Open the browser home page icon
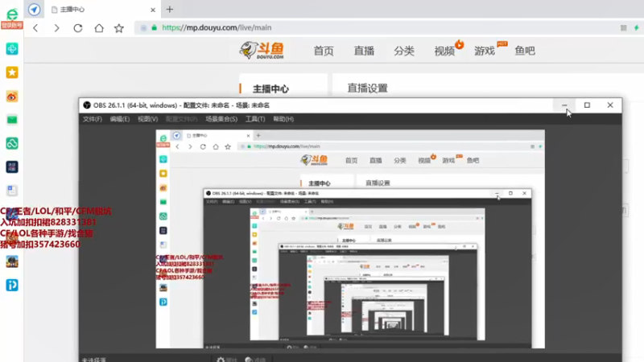Image resolution: width=644 pixels, height=362 pixels. 99,28
